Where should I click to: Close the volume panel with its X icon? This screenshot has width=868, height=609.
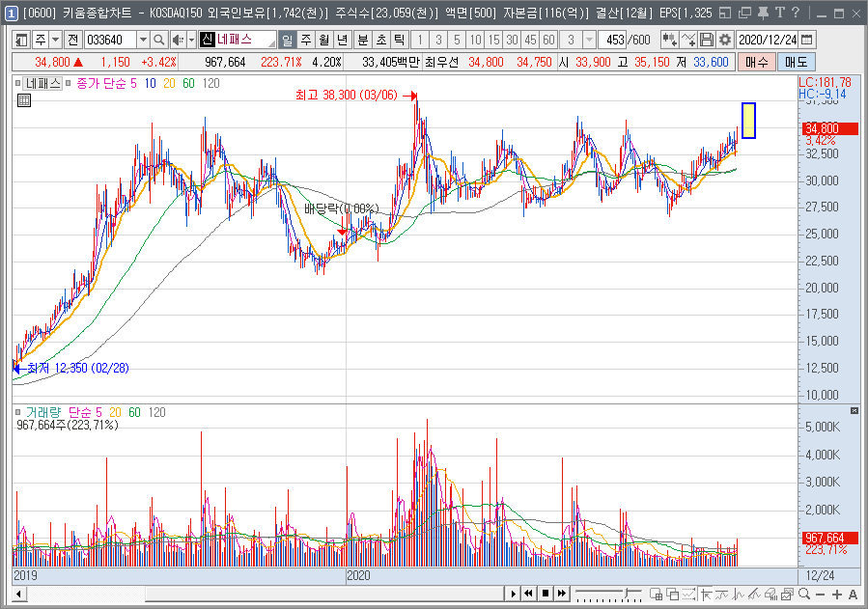(854, 410)
